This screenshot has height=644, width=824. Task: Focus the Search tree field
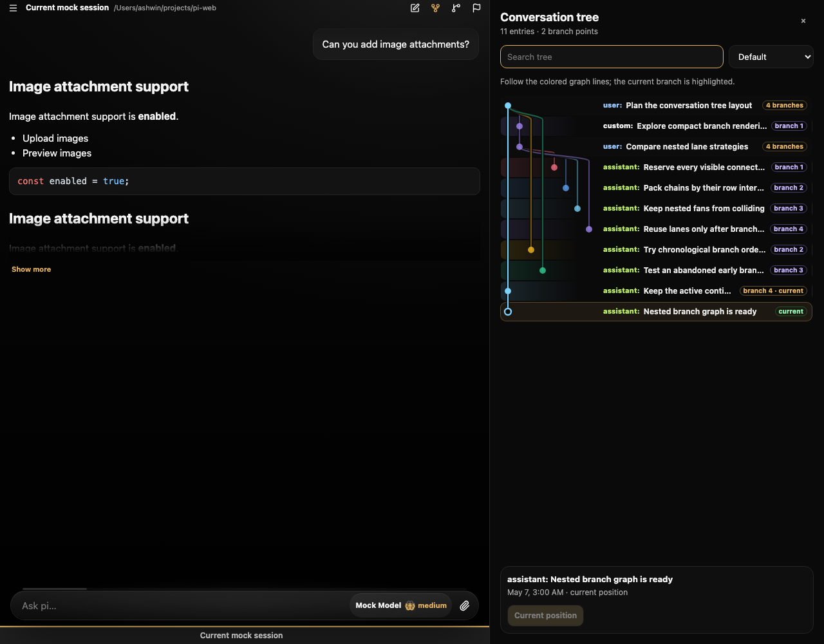(x=612, y=57)
